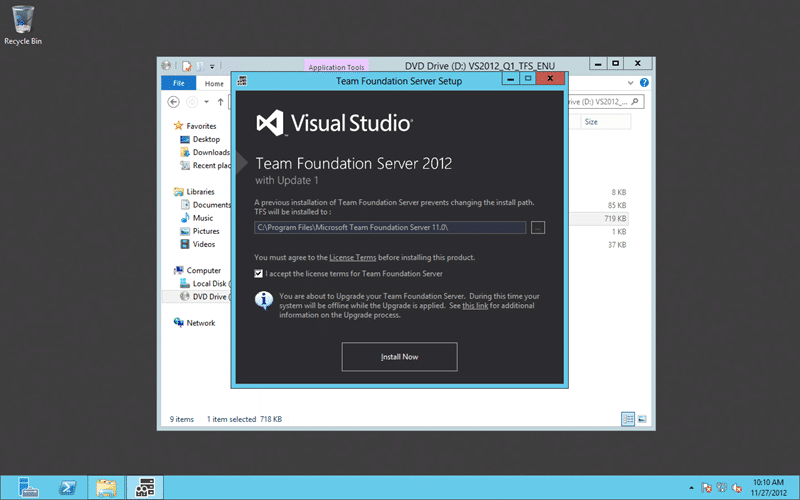
Task: Launch PowerShell from the taskbar
Action: (67, 488)
